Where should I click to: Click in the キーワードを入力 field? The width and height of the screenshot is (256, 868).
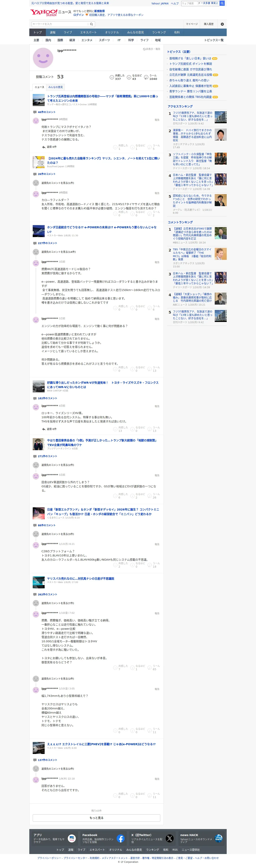tap(60, 24)
